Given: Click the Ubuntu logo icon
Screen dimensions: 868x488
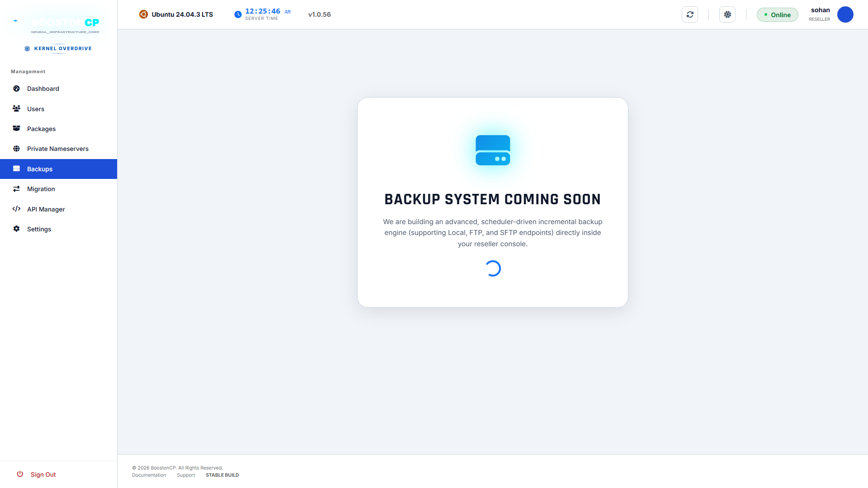Looking at the screenshot, I should pos(143,14).
